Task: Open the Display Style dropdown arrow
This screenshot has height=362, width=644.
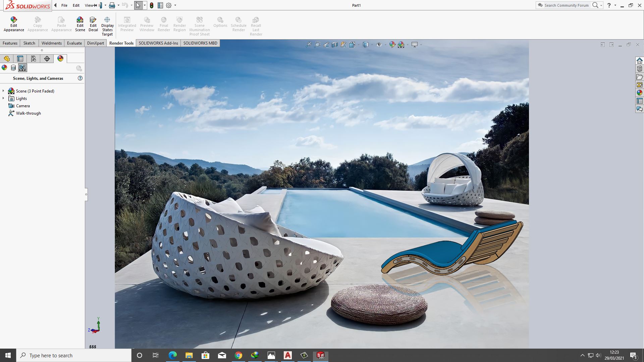Action: (x=372, y=45)
